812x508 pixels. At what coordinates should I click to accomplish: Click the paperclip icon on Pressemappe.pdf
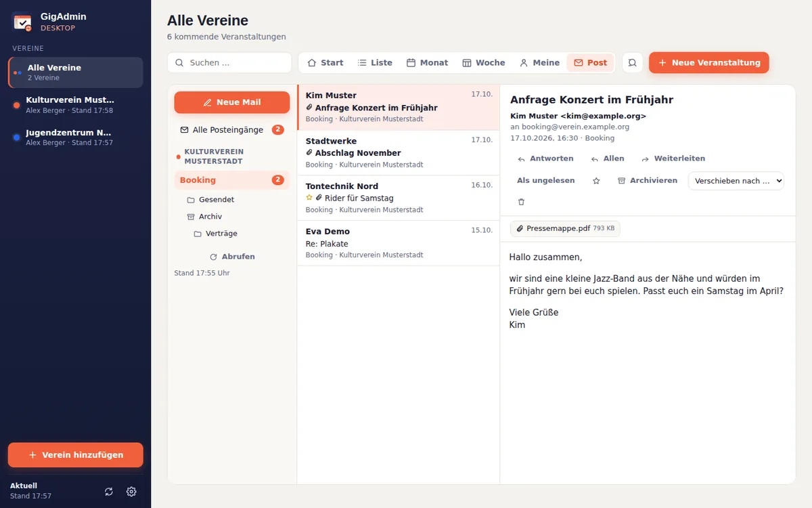[x=520, y=229]
